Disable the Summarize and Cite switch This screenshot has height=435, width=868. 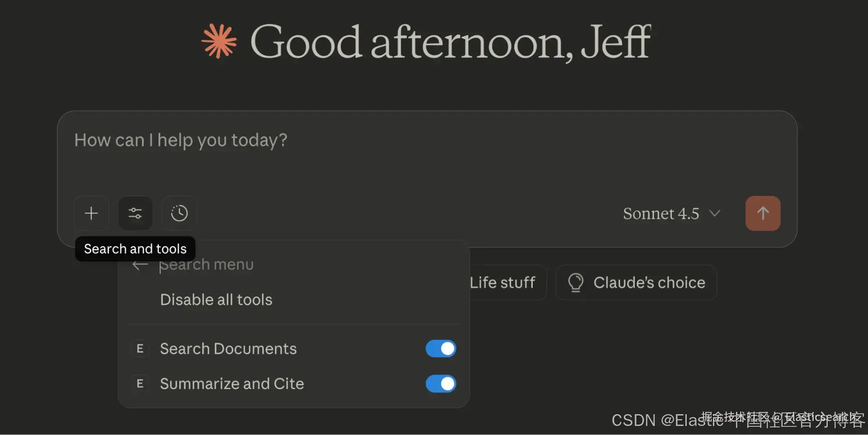(441, 384)
